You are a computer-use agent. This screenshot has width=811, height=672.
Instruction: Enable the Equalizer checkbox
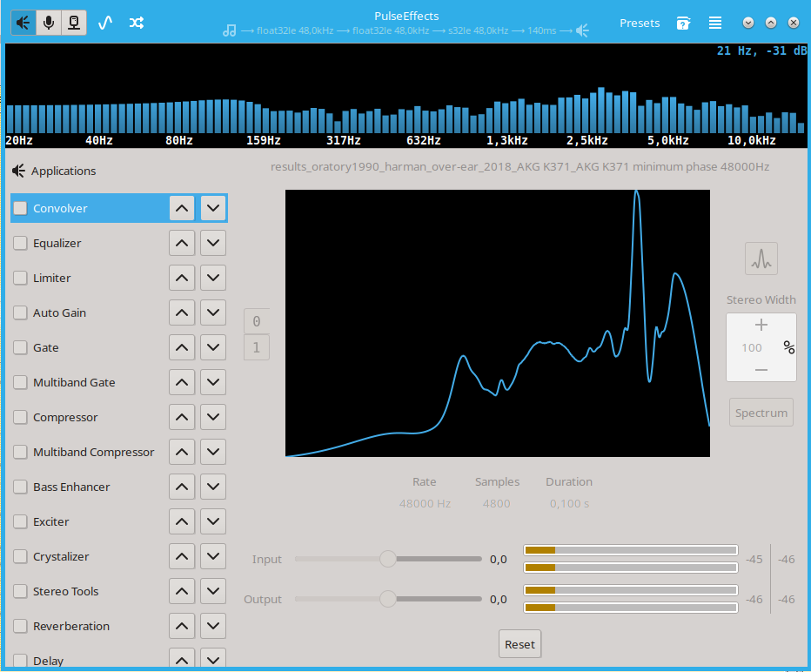[x=20, y=243]
